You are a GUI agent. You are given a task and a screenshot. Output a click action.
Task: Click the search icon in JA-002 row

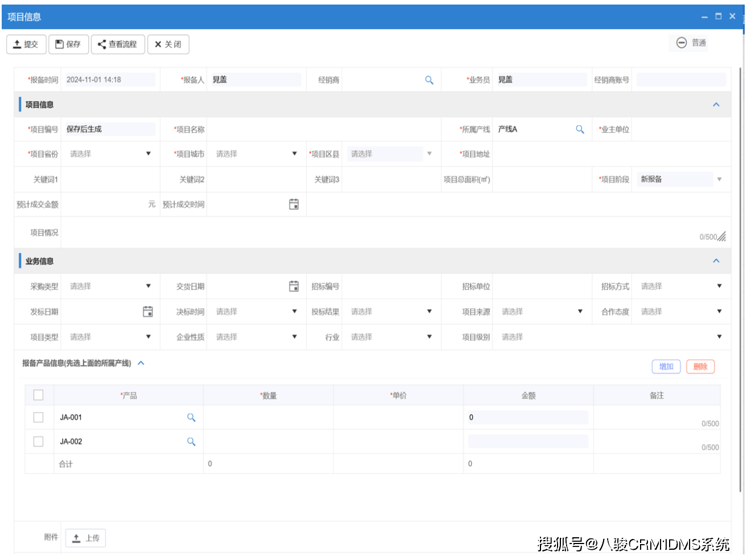tap(191, 442)
